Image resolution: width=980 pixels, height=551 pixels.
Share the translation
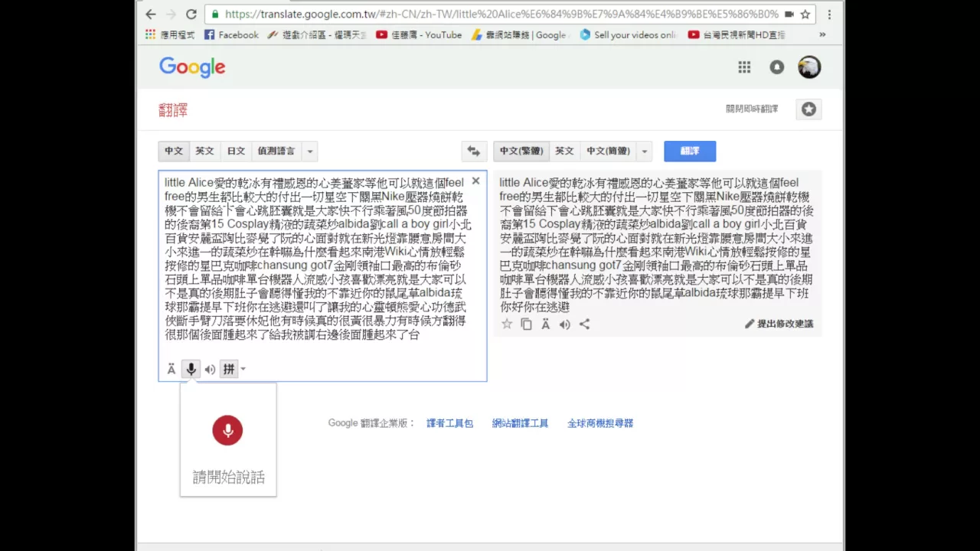click(584, 324)
